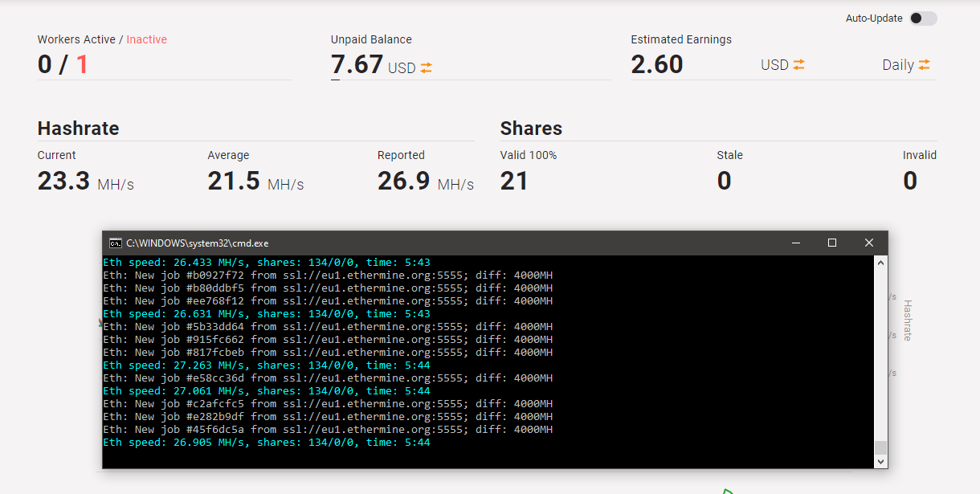Click cmd line with job #b80ddbf5
The width and height of the screenshot is (980, 494).
coord(328,288)
